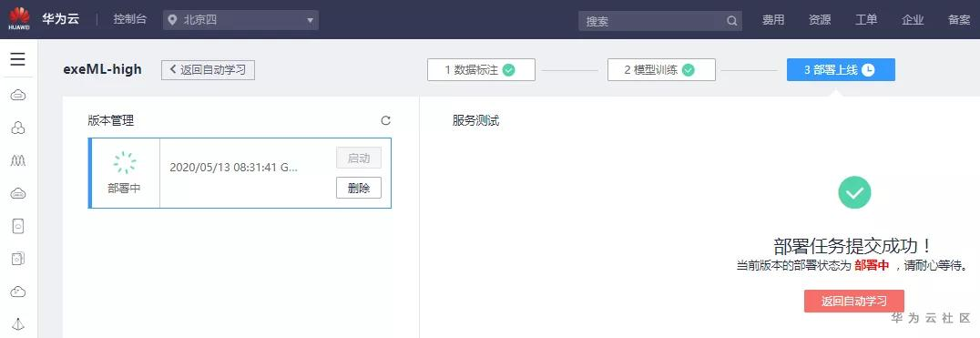This screenshot has height=338, width=980.
Task: Click the 版本管理 heading
Action: [x=110, y=121]
